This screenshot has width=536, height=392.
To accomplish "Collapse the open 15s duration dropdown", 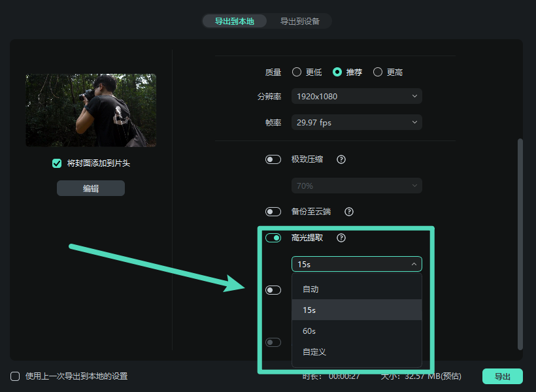I will coord(356,264).
